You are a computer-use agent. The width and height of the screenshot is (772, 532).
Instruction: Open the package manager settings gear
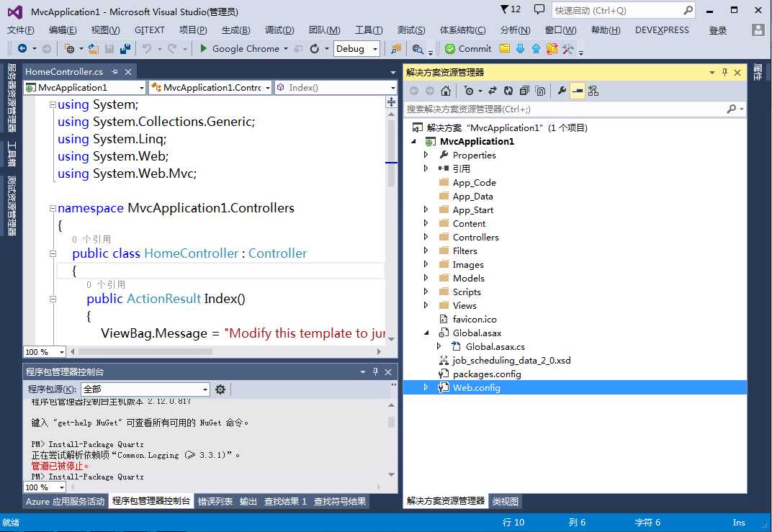(220, 389)
